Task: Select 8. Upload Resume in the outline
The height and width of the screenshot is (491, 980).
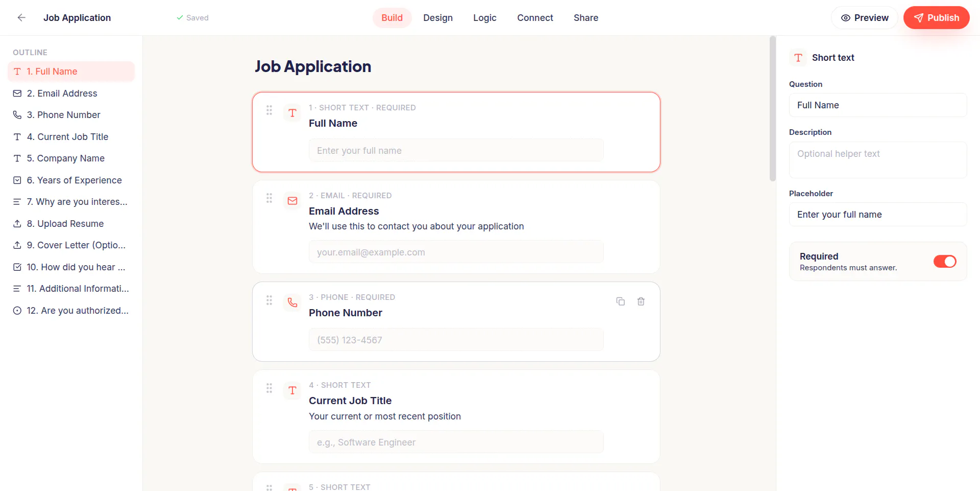Action: click(71, 224)
